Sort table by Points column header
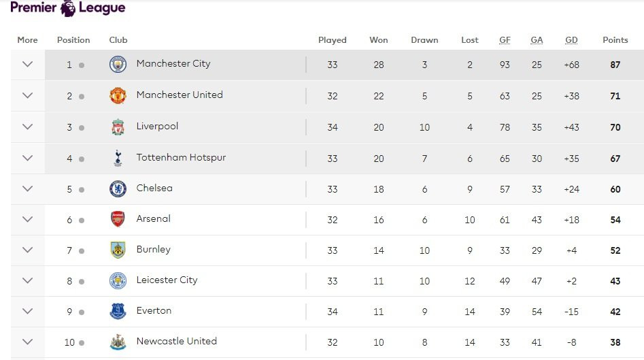 point(615,40)
